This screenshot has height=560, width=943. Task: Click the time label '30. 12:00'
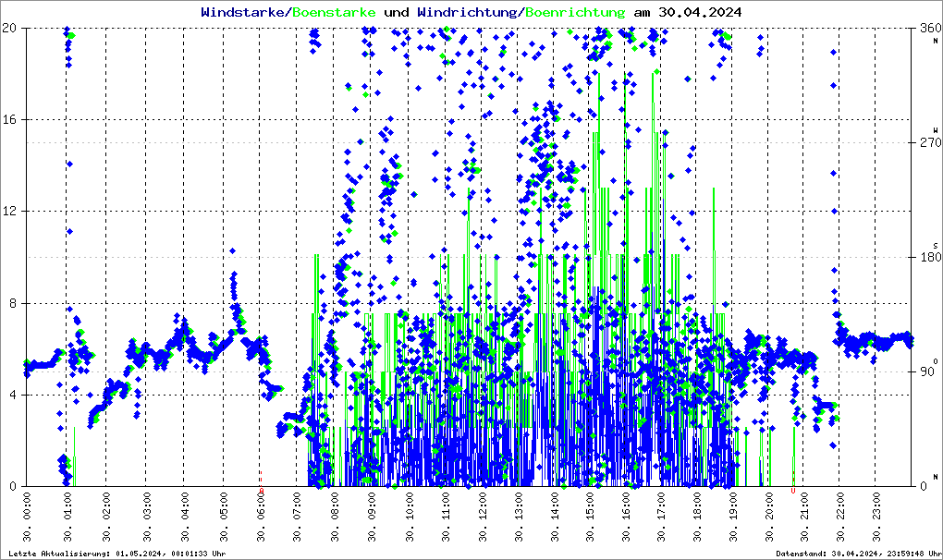[483, 517]
